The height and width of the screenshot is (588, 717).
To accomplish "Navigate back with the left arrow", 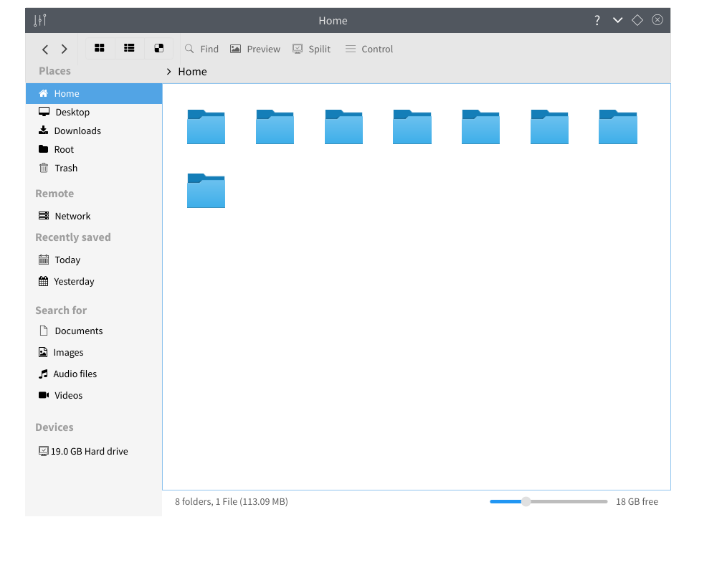I will coord(44,49).
